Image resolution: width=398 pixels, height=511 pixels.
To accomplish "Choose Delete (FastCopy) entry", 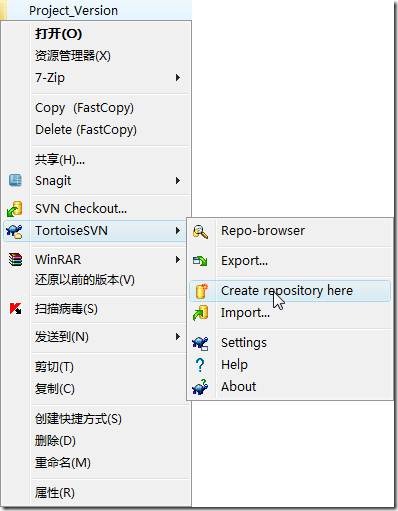I will click(86, 130).
